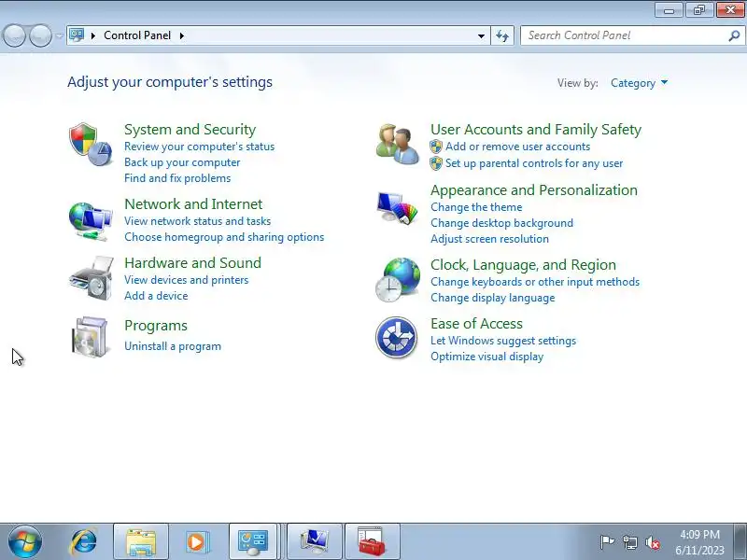Image resolution: width=747 pixels, height=560 pixels.
Task: Open Programs category heading
Action: (x=156, y=326)
